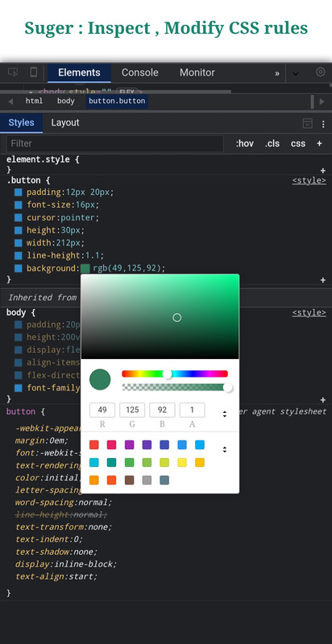The height and width of the screenshot is (644, 332).
Task: Click the text-align:start declaration
Action: tap(56, 576)
